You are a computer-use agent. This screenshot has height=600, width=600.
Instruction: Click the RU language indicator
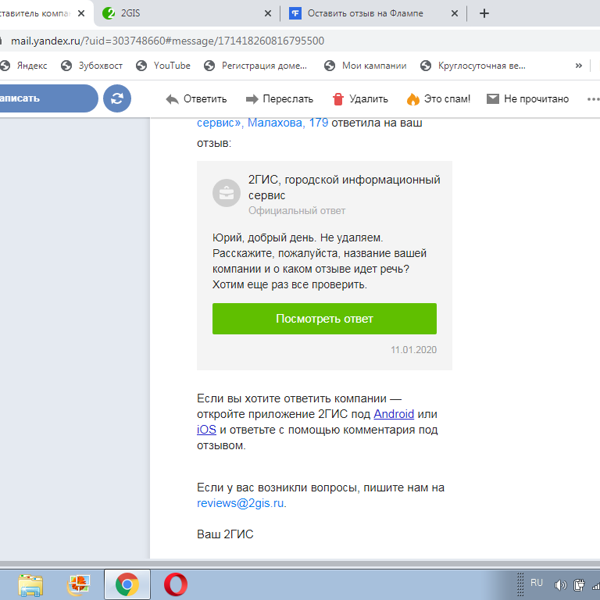click(x=536, y=583)
